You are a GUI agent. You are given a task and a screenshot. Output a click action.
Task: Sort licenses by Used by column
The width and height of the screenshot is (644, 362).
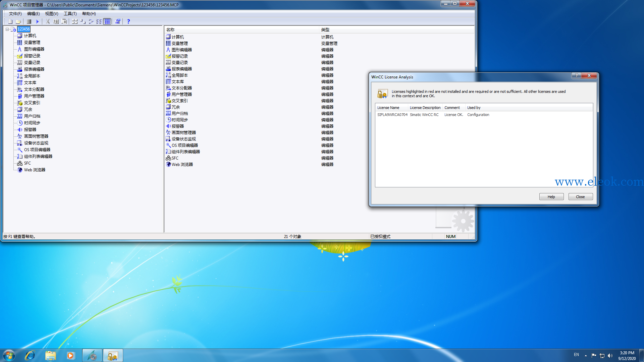[x=529, y=108]
